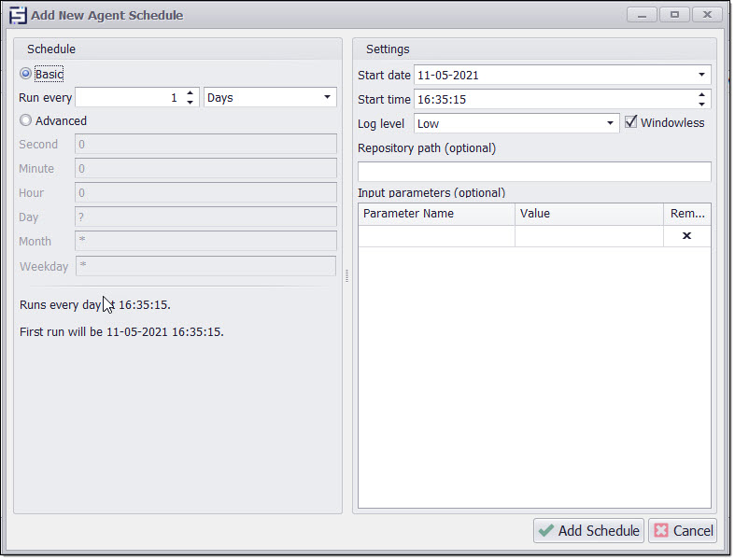This screenshot has height=560, width=735.
Task: Click the empty Parameter Name cell
Action: [x=436, y=236]
